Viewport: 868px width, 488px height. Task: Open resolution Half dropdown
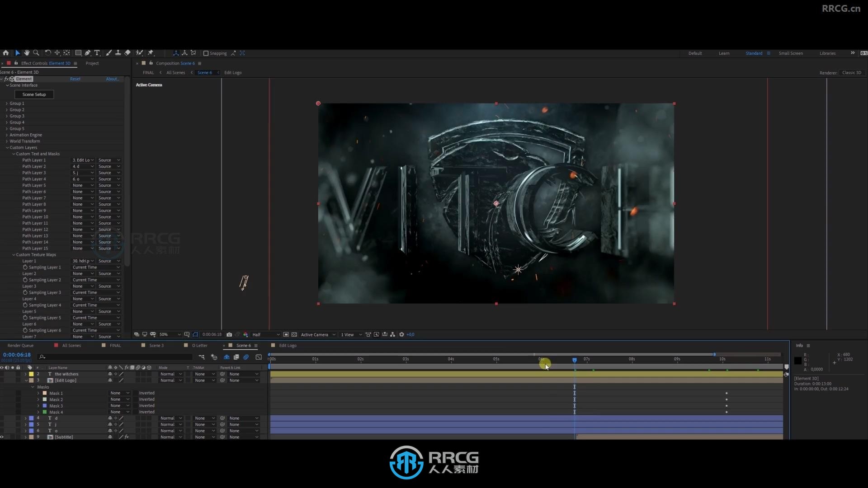click(266, 334)
